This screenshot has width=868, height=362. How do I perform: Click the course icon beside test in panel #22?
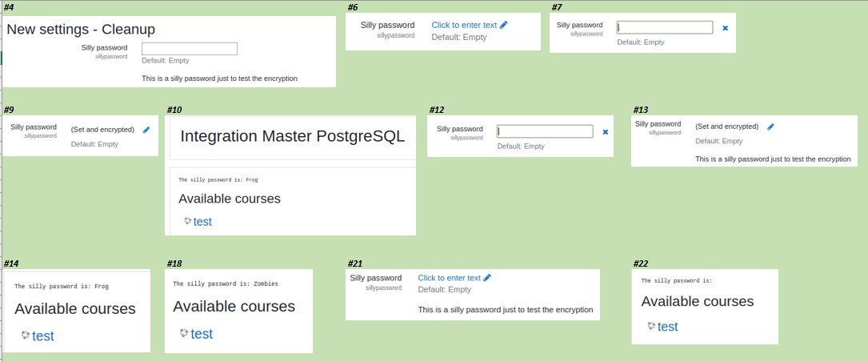pos(651,325)
